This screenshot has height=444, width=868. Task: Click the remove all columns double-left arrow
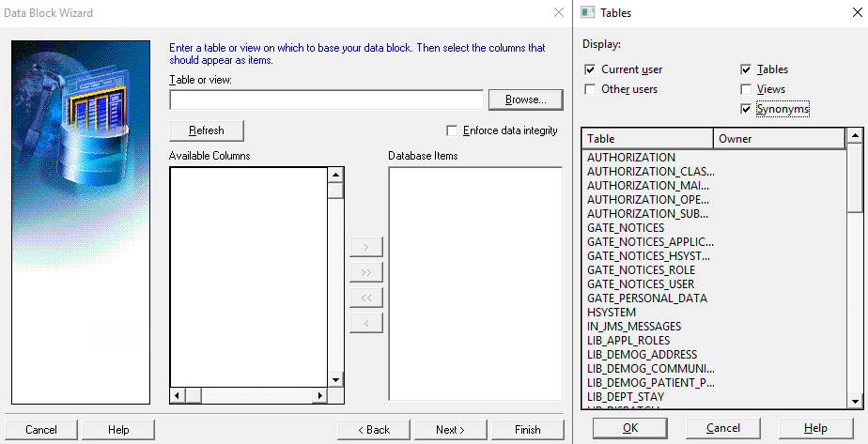pyautogui.click(x=365, y=299)
